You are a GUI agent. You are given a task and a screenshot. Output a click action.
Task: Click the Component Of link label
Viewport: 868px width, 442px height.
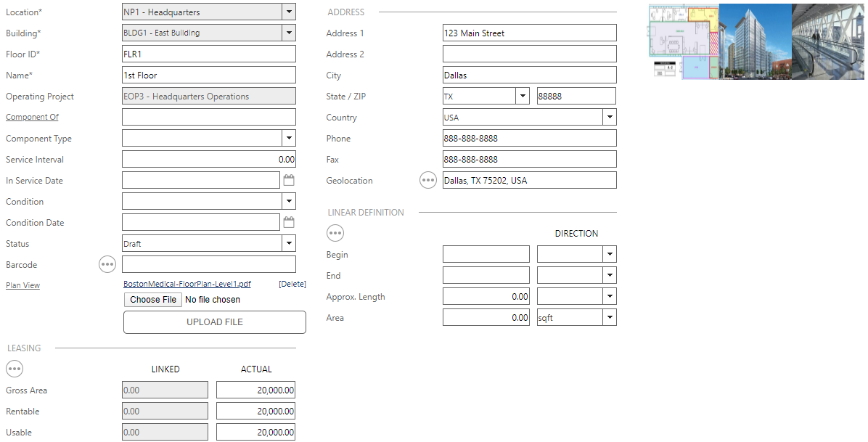[32, 118]
